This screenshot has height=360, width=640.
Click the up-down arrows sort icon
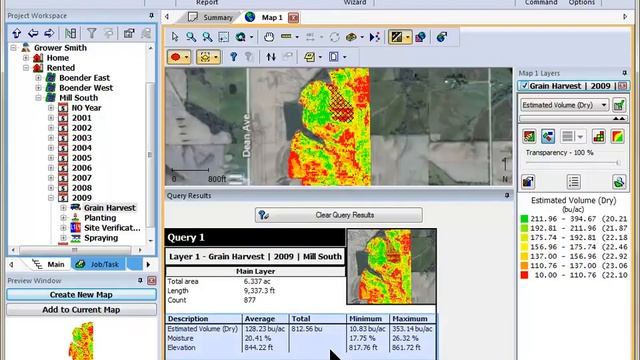tap(271, 57)
